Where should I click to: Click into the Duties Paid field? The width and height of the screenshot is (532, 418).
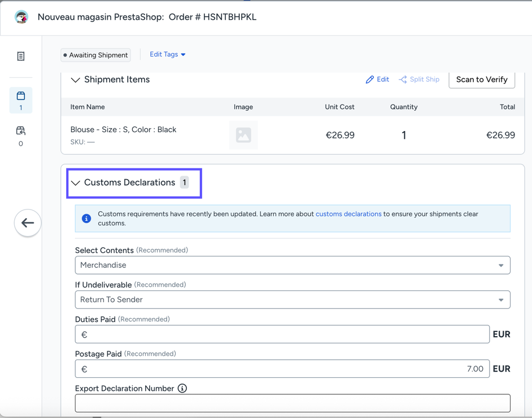[282, 334]
